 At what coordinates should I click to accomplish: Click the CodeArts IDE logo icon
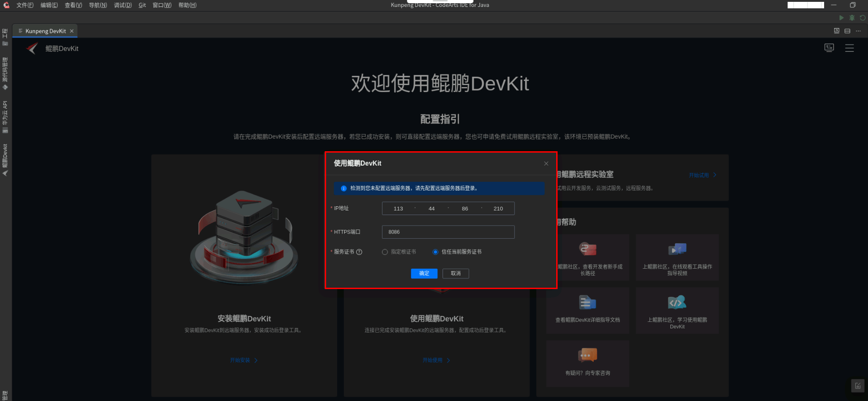click(6, 5)
